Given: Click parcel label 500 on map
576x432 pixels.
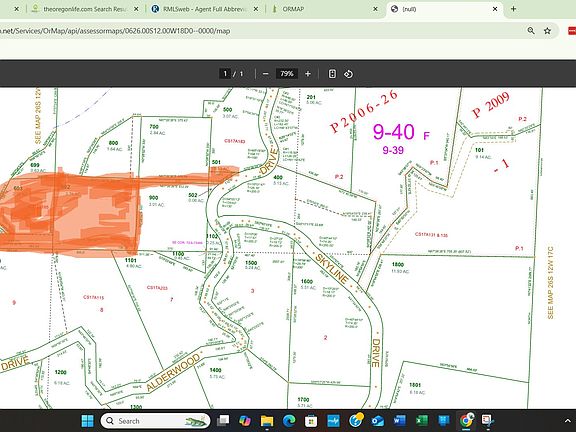Looking at the screenshot, I should point(227,109).
